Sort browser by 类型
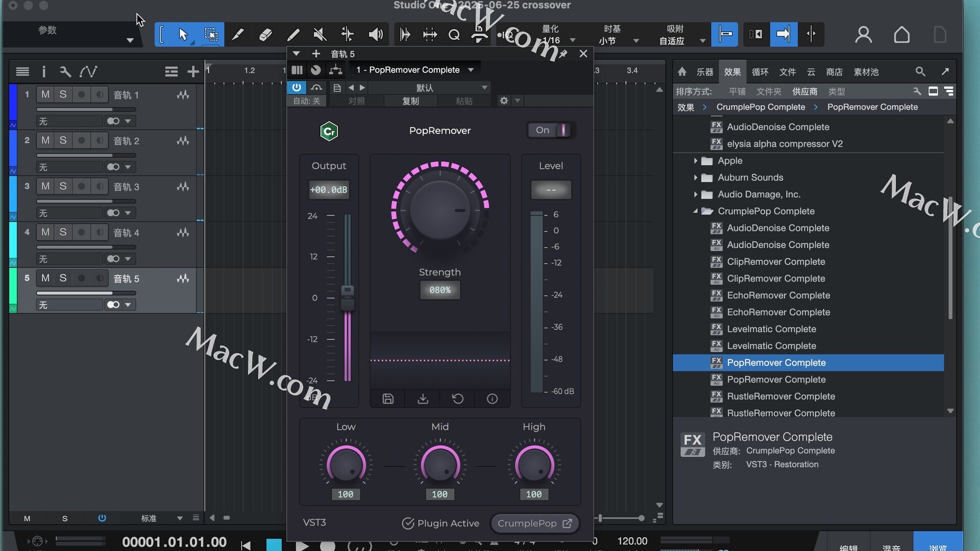980x551 pixels. pyautogui.click(x=837, y=91)
